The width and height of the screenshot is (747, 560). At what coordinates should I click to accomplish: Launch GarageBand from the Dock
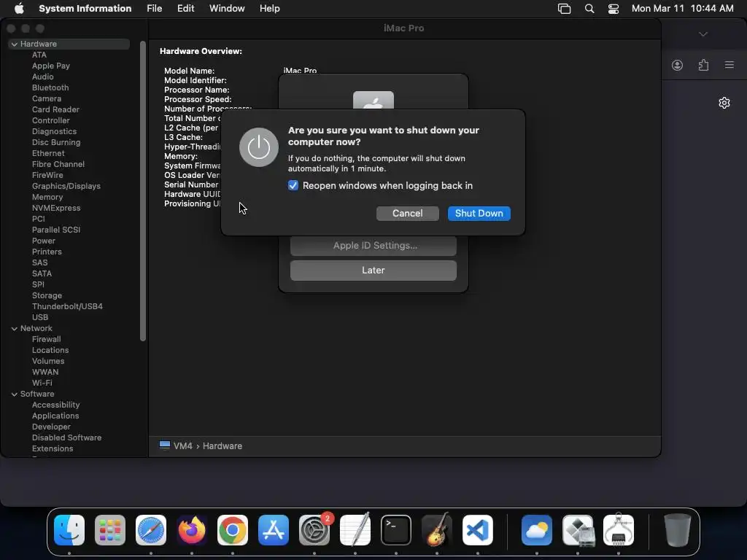pyautogui.click(x=437, y=530)
